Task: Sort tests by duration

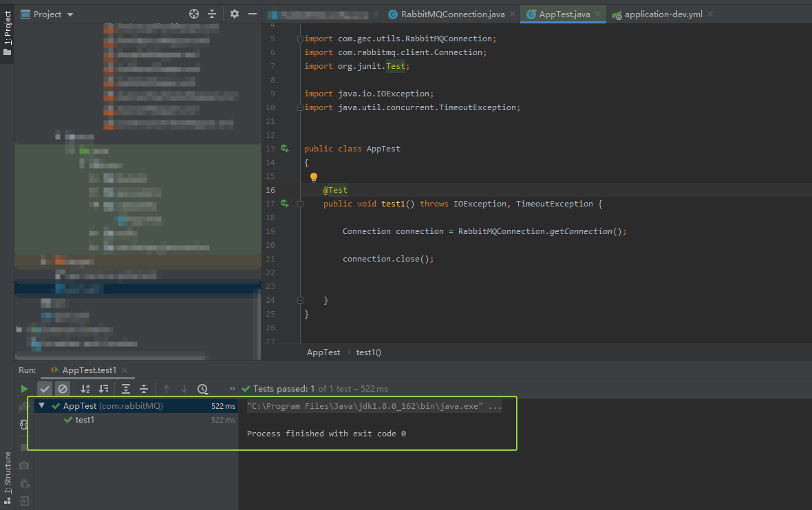Action: pos(103,389)
